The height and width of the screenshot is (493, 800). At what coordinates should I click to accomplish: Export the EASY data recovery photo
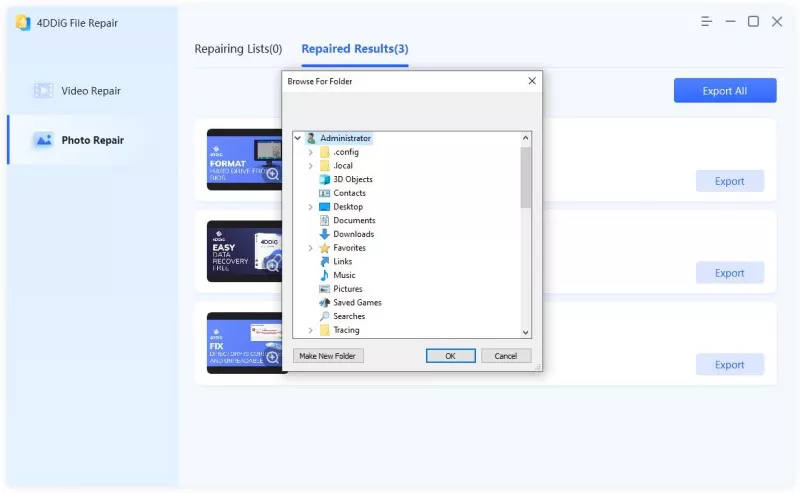tap(730, 273)
